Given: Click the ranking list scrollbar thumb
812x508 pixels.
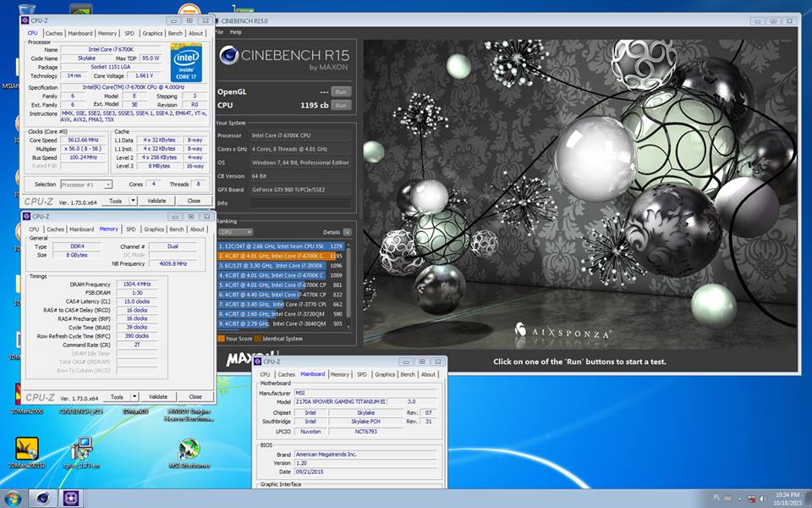Looking at the screenshot, I should (x=348, y=283).
